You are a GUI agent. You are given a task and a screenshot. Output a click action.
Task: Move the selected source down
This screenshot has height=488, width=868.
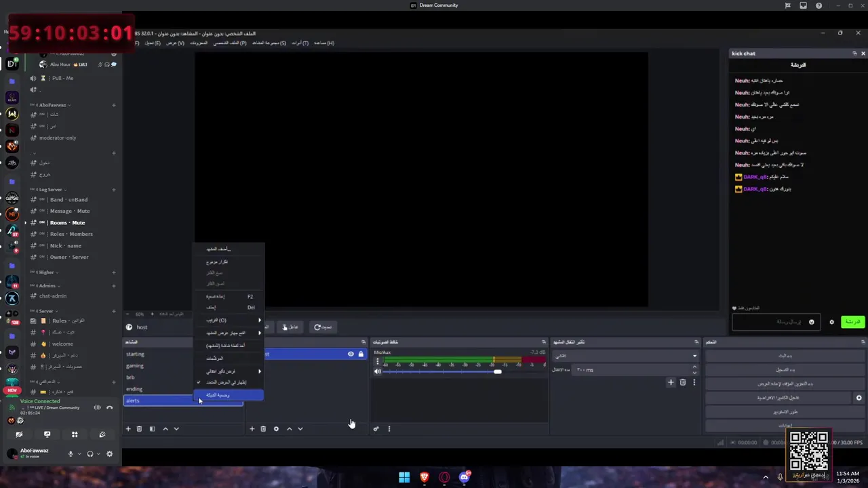tap(300, 428)
